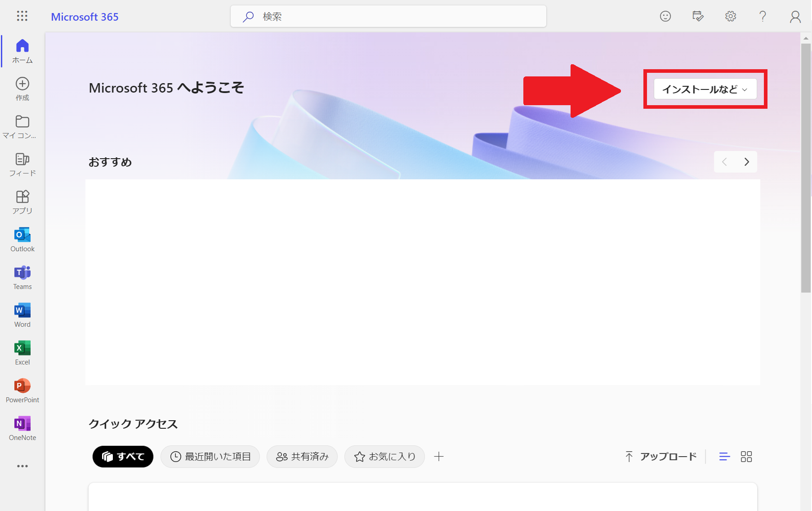This screenshot has width=812, height=511.
Task: Launch PowerPoint from the sidebar
Action: [22, 391]
